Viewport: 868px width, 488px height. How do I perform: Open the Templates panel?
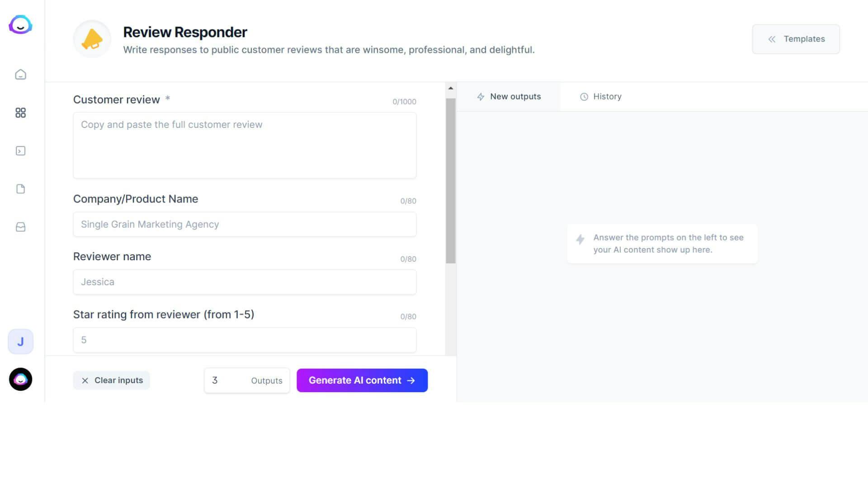pos(796,39)
